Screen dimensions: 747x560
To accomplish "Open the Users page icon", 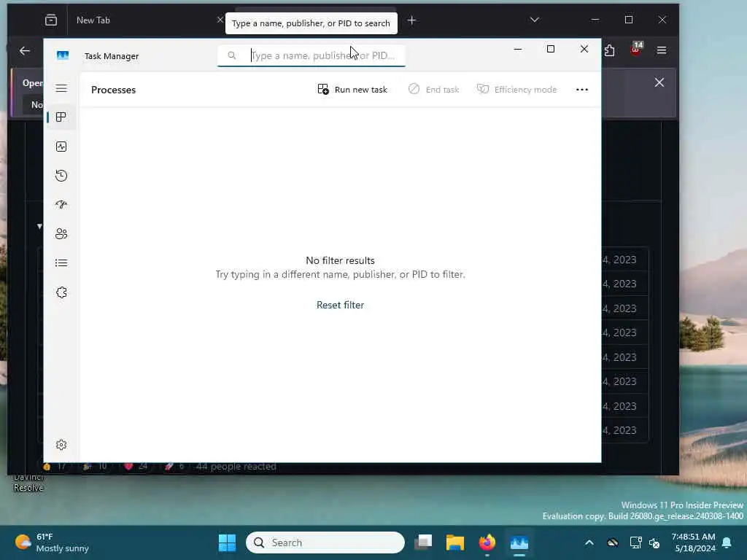I will pyautogui.click(x=61, y=234).
